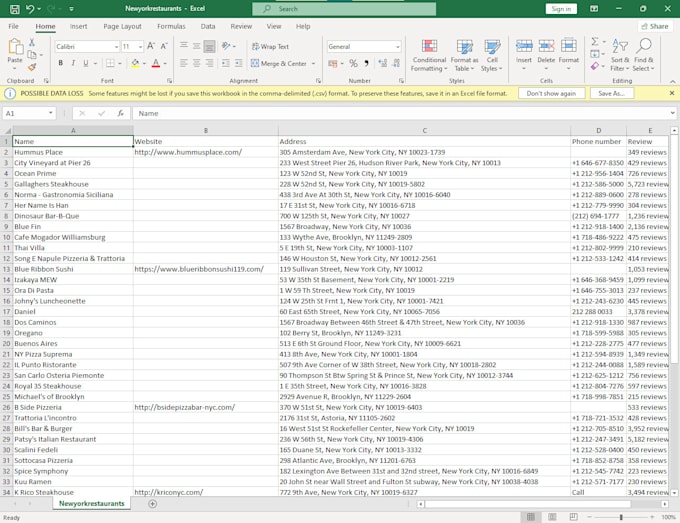Viewport: 680px width, 523px height.
Task: Click the Percent Style icon
Action: pos(353,63)
